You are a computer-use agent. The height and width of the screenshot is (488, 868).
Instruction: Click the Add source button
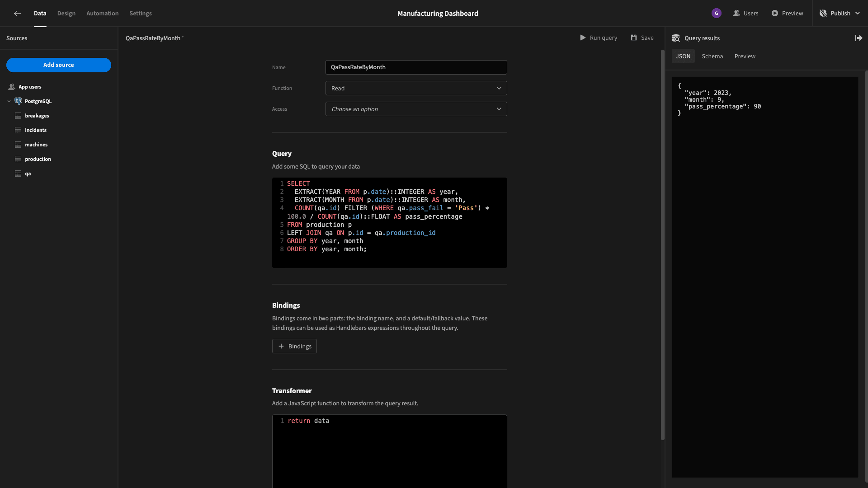(x=59, y=65)
